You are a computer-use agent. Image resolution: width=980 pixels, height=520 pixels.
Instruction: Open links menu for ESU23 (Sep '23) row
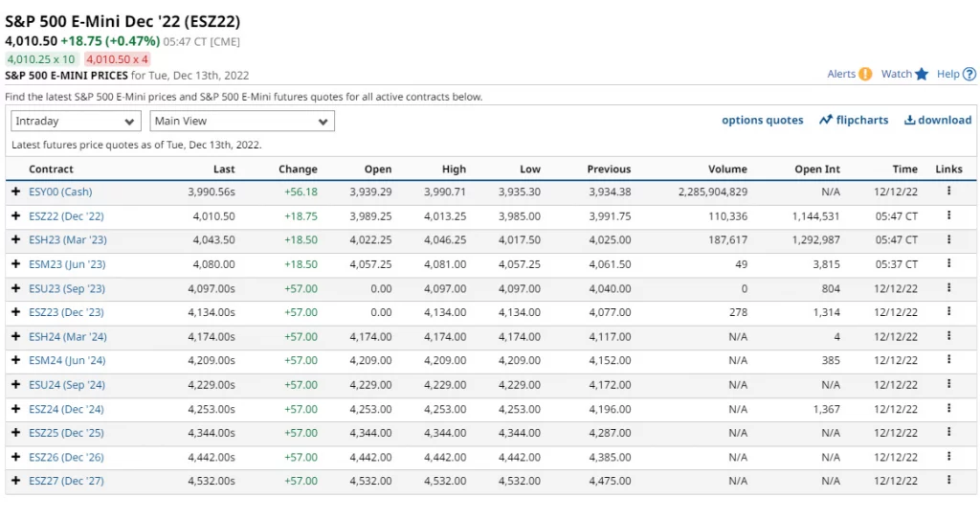click(948, 288)
